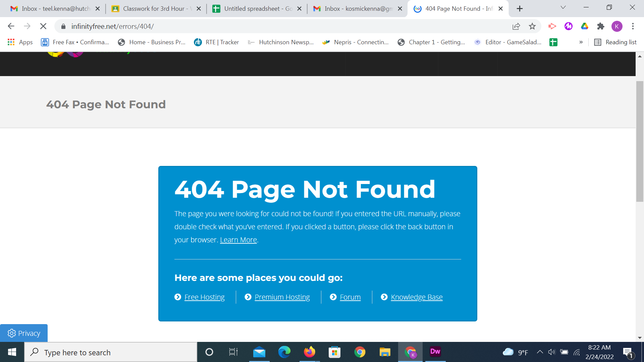644x362 pixels.
Task: Expand hidden bookmarks with the double chevron
Action: [x=581, y=42]
